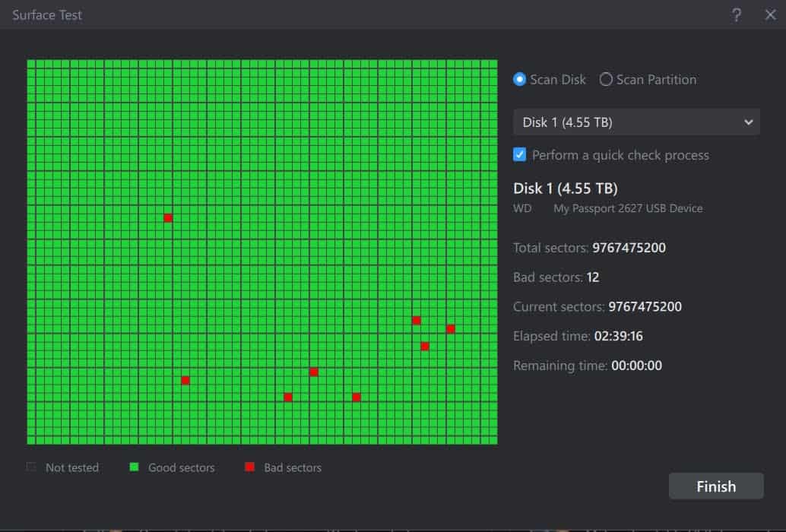Uncheck Perform a quick check process
The height and width of the screenshot is (532, 786).
click(x=520, y=155)
